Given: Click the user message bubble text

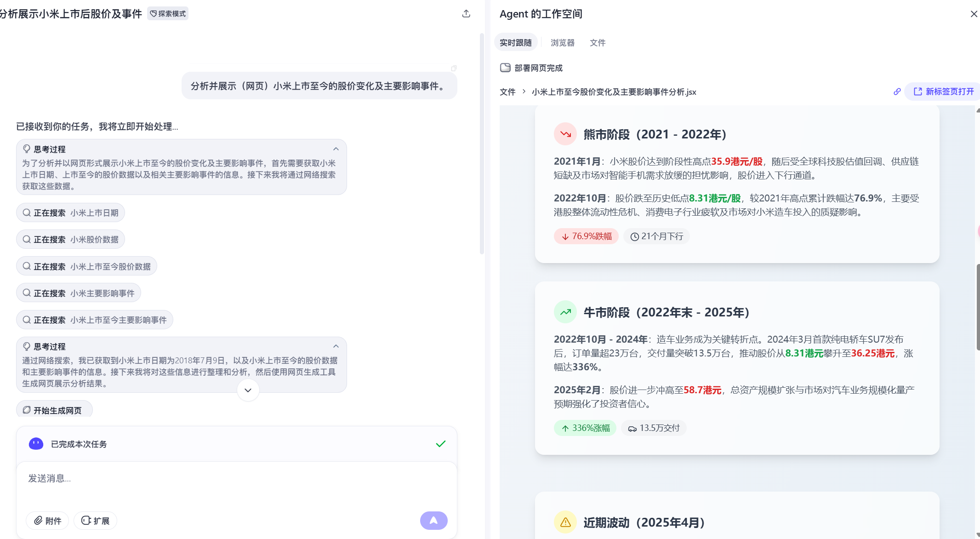Looking at the screenshot, I should (x=319, y=86).
